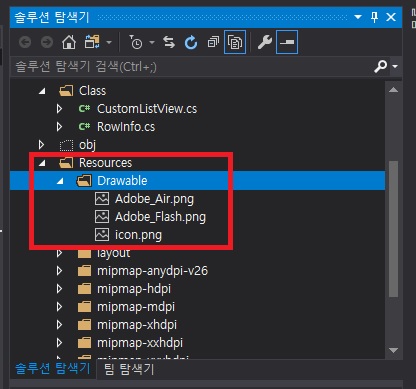Select RowInfo.cs file
Screen dimensions: 416x389
click(126, 127)
